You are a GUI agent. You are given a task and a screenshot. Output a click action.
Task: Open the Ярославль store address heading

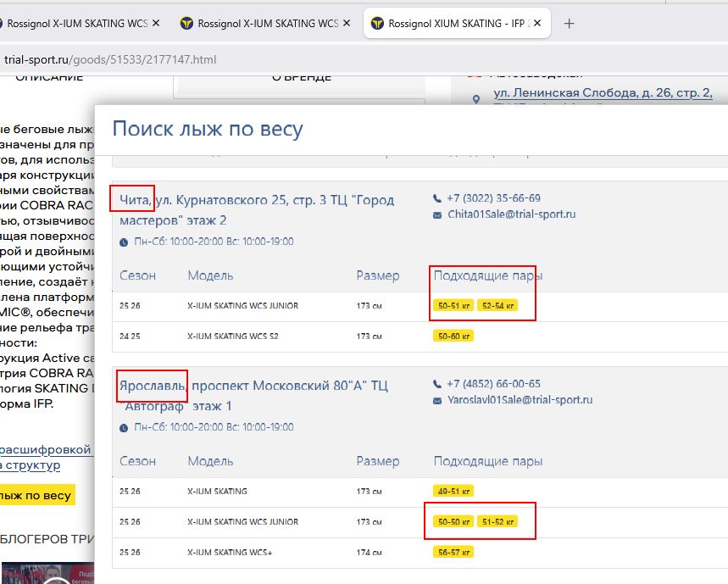click(x=253, y=396)
